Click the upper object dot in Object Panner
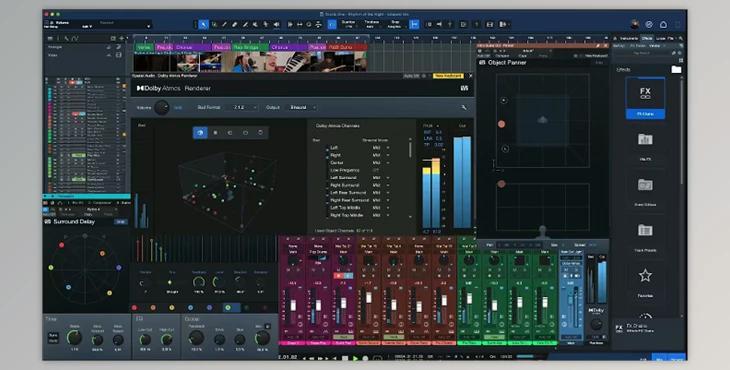The width and height of the screenshot is (730, 370). coord(501,124)
